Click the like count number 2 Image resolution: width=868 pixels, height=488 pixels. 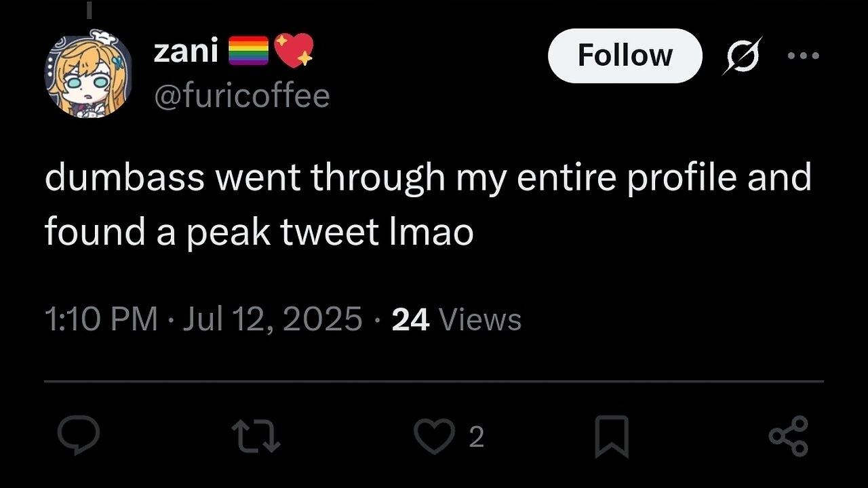coord(477,438)
